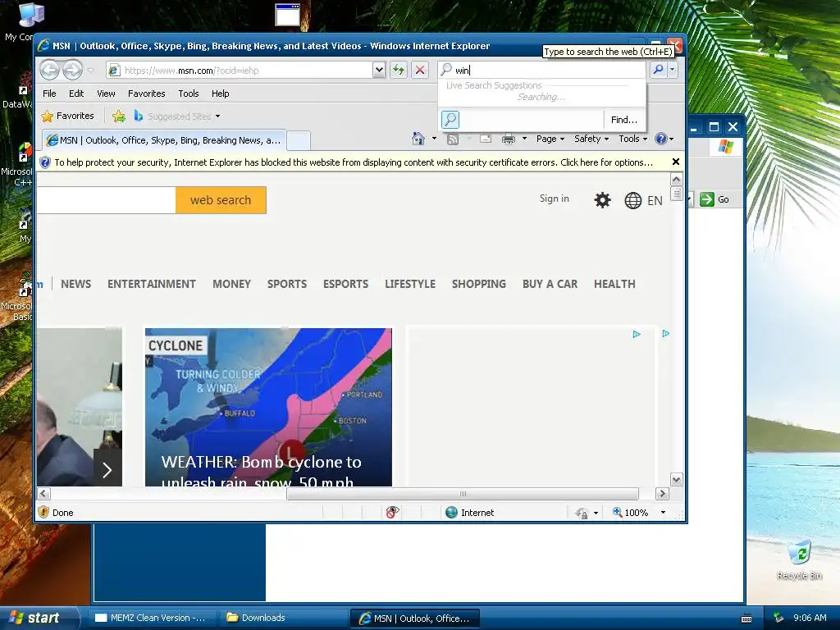Screen dimensions: 840x630
Task: Expand the Print dropdown arrow
Action: click(524, 139)
